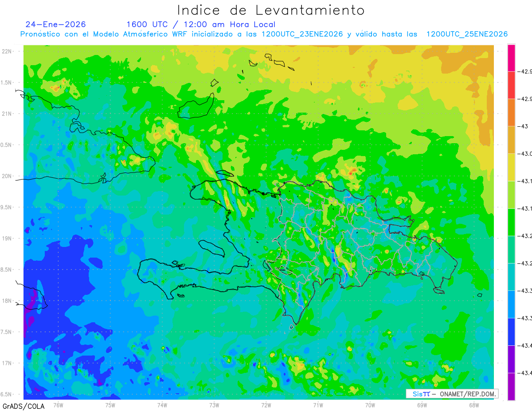
Task: Click the '75W' longitude label
Action: [110, 405]
